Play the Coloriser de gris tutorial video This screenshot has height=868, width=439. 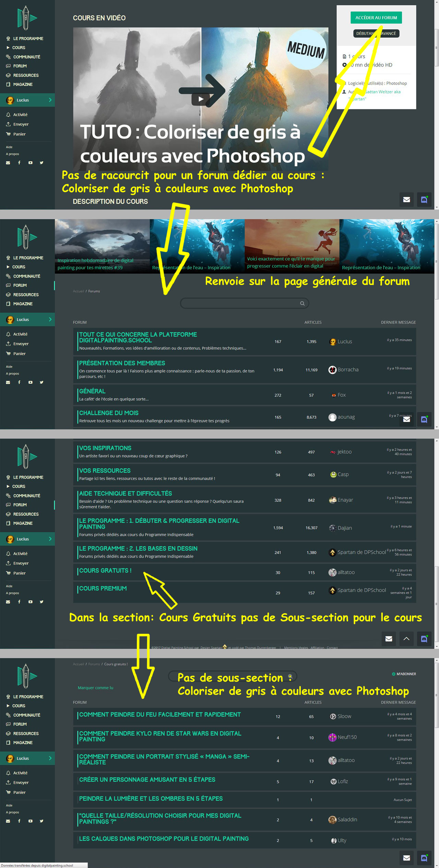click(201, 99)
